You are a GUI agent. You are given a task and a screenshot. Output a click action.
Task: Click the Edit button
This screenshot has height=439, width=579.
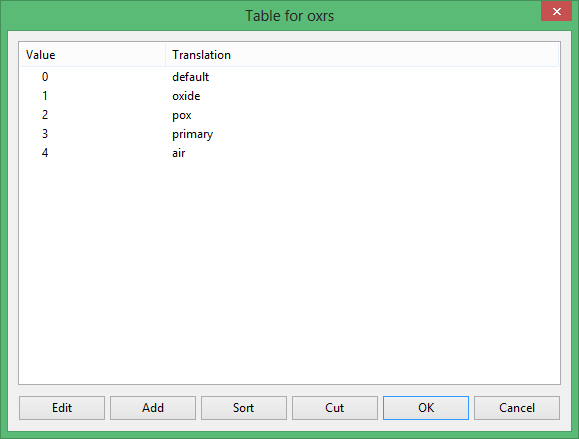click(x=62, y=408)
